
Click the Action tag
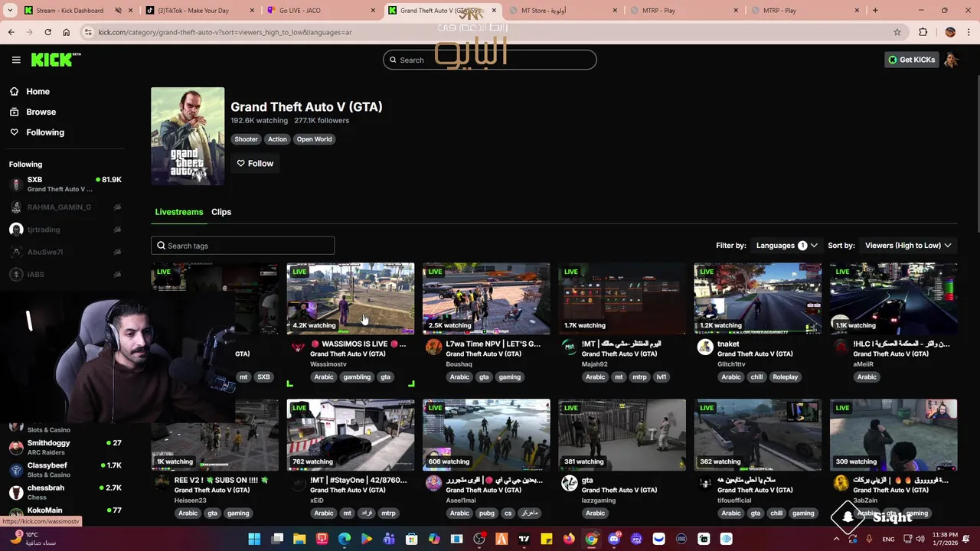pyautogui.click(x=277, y=139)
